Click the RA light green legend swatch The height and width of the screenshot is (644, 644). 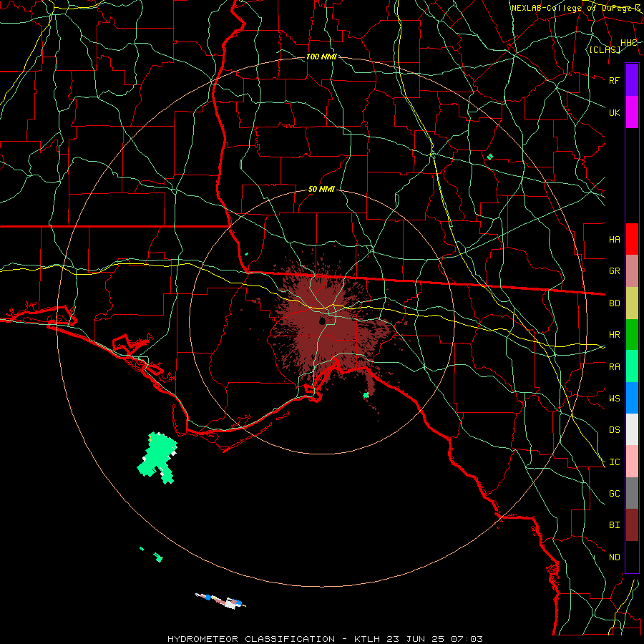pos(632,366)
